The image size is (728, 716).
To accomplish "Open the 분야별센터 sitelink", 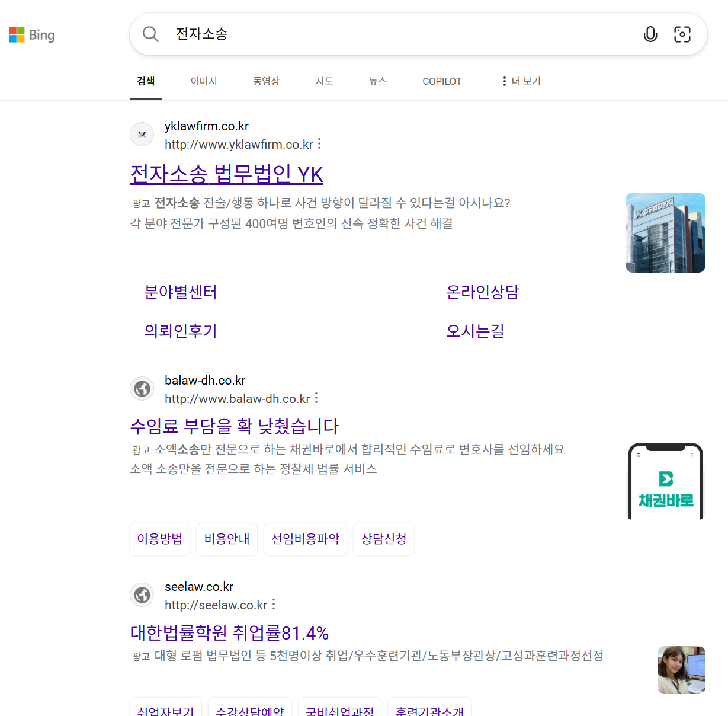I will 181,292.
